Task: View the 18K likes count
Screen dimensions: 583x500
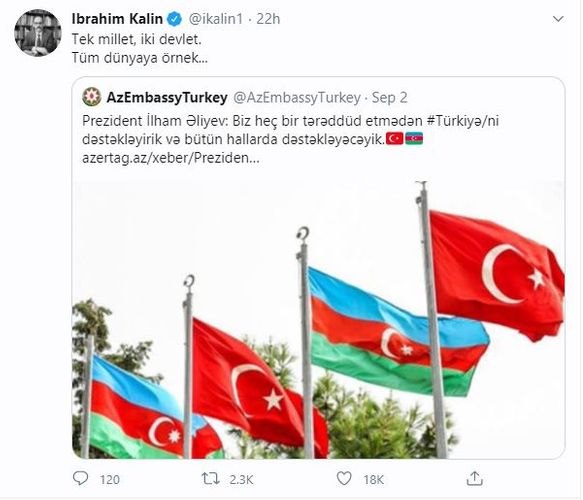Action: click(374, 480)
